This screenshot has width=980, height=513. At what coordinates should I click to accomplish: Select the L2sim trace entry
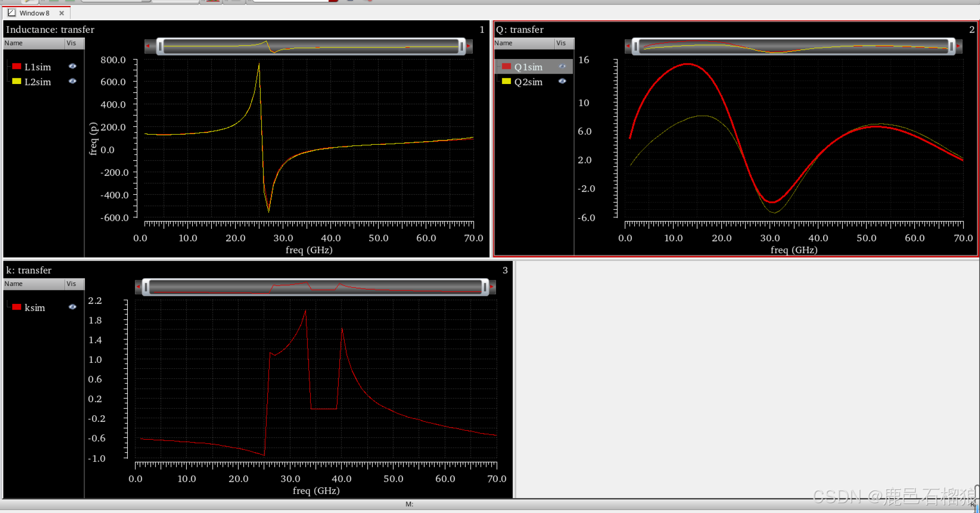point(38,82)
